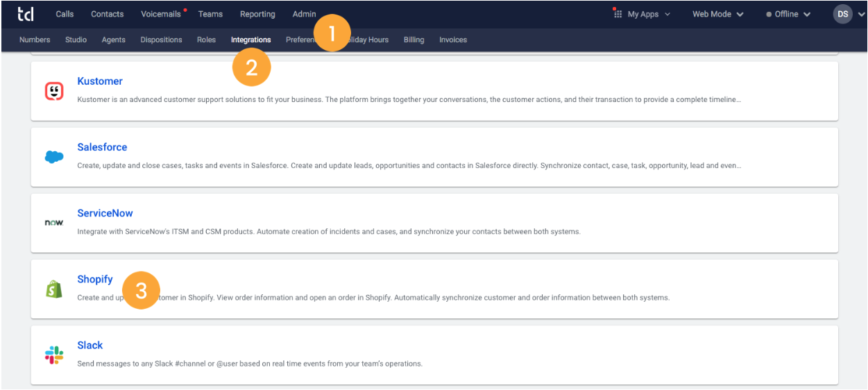Expand the arrow beside the DS avatar

click(x=861, y=15)
